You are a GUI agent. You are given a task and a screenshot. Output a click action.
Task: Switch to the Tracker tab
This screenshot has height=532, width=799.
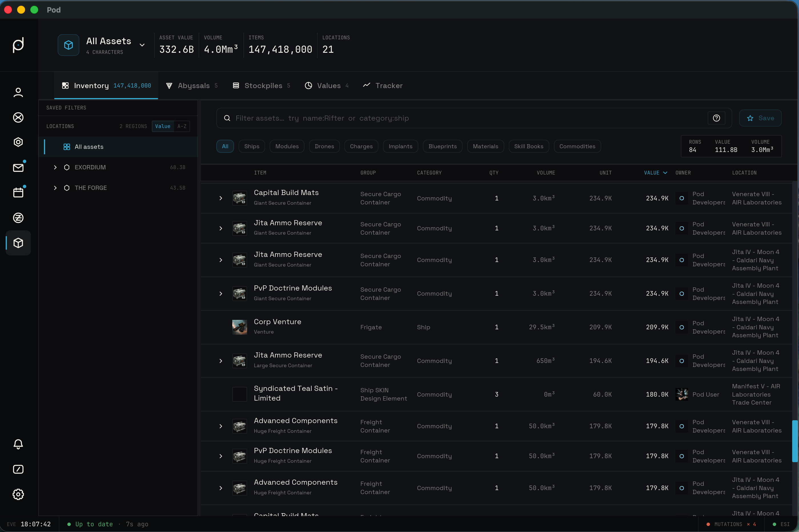click(383, 86)
